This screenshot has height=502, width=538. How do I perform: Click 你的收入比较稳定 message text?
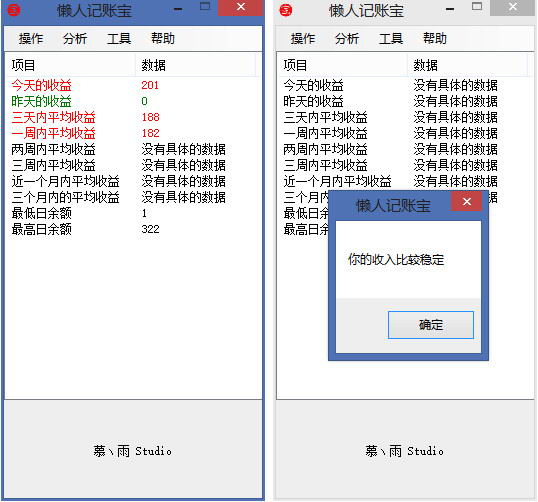396,260
